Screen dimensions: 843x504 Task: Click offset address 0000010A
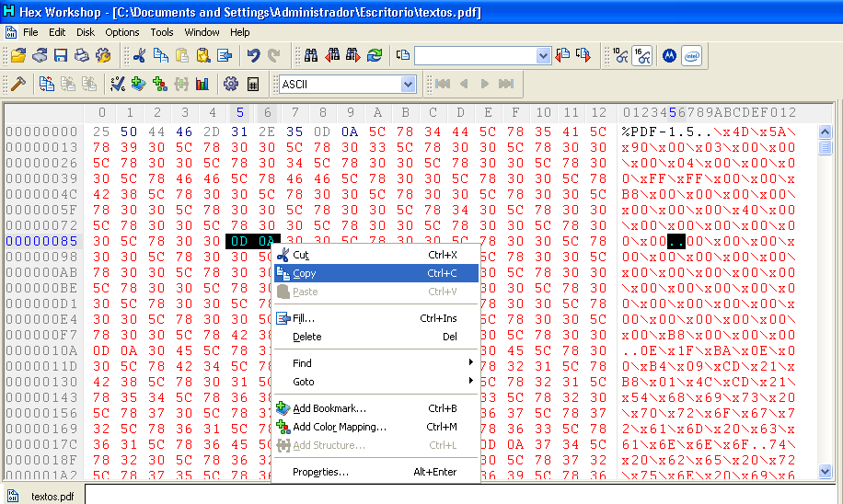(x=41, y=350)
